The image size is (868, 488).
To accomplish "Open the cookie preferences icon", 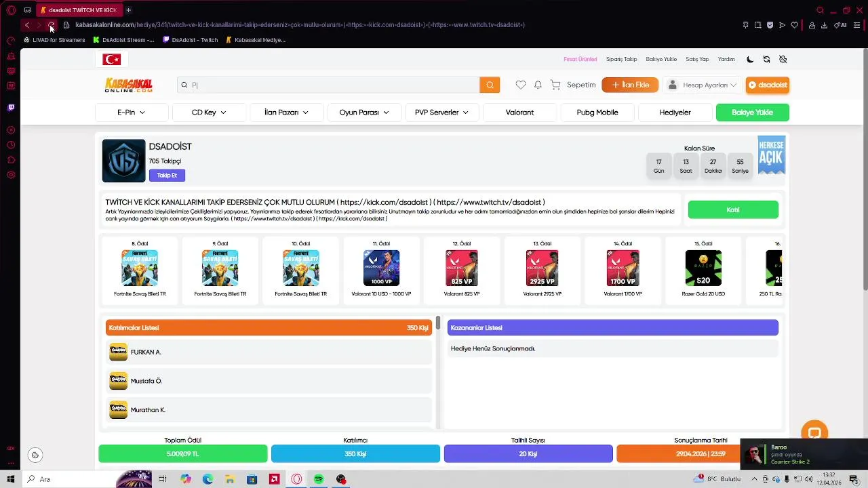I will (x=35, y=455).
